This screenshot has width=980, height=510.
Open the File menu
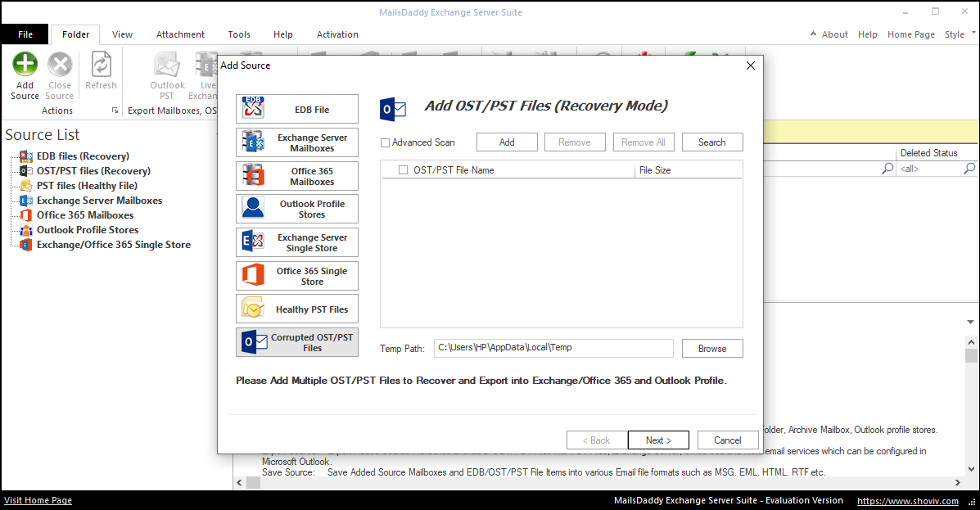pos(25,34)
